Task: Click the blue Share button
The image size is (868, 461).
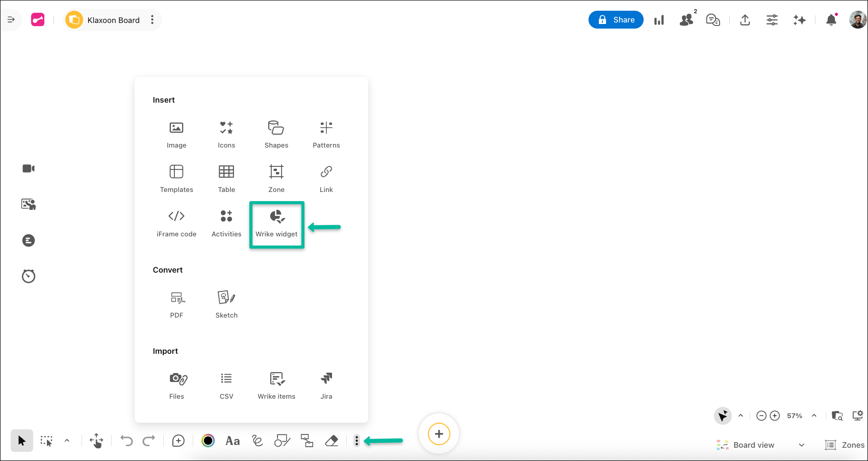Action: [x=616, y=19]
